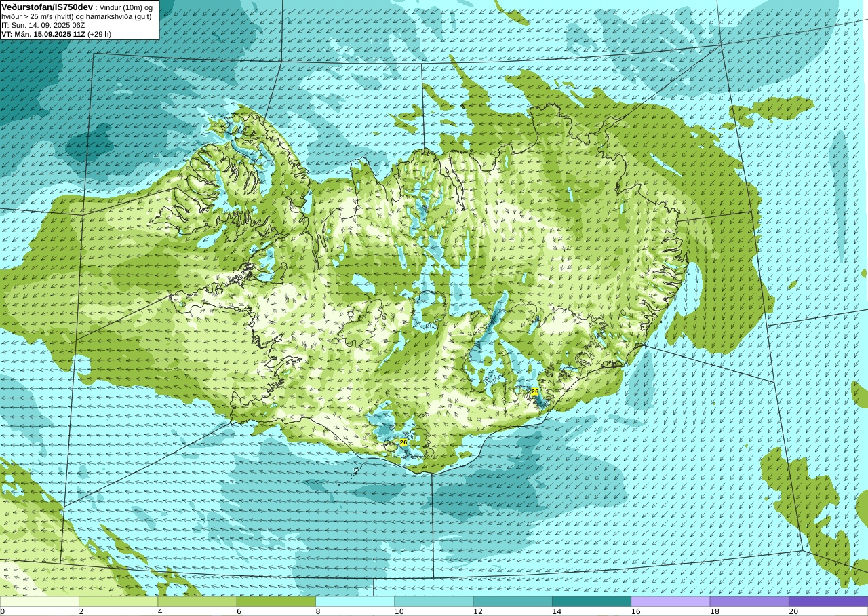
Task: Pick the 10–12 m/s light teal legend swatch
Action: [434, 601]
